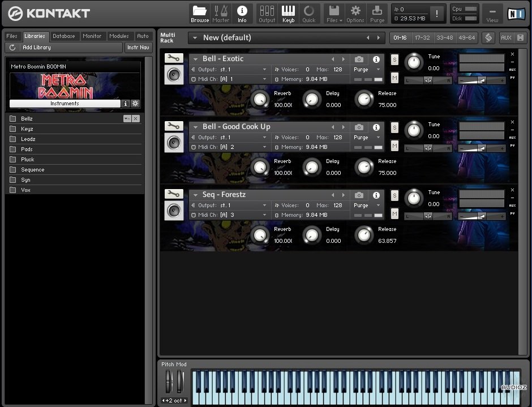Open wrench editor for Bell - Exotic
Image resolution: width=532 pixels, height=407 pixels.
174,58
